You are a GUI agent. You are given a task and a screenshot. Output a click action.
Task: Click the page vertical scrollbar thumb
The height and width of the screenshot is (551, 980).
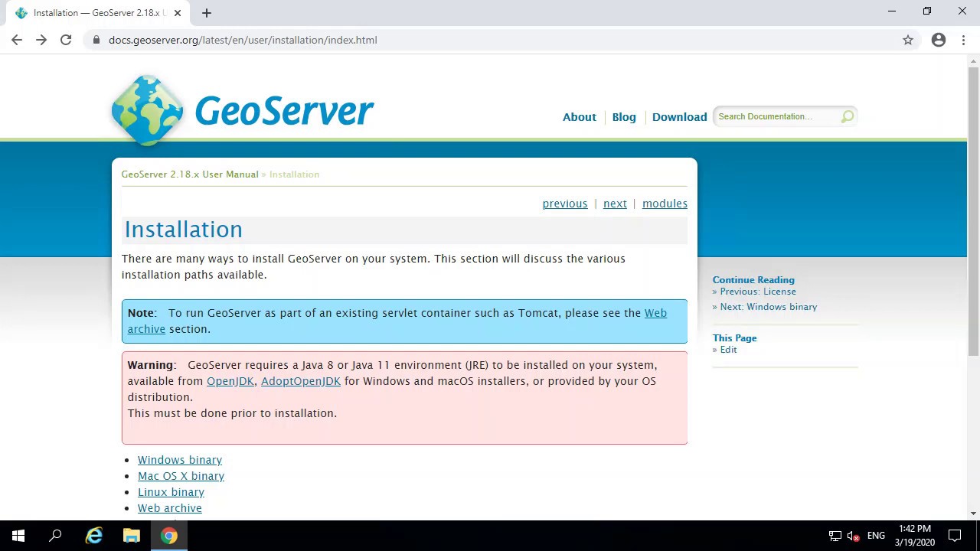click(973, 210)
